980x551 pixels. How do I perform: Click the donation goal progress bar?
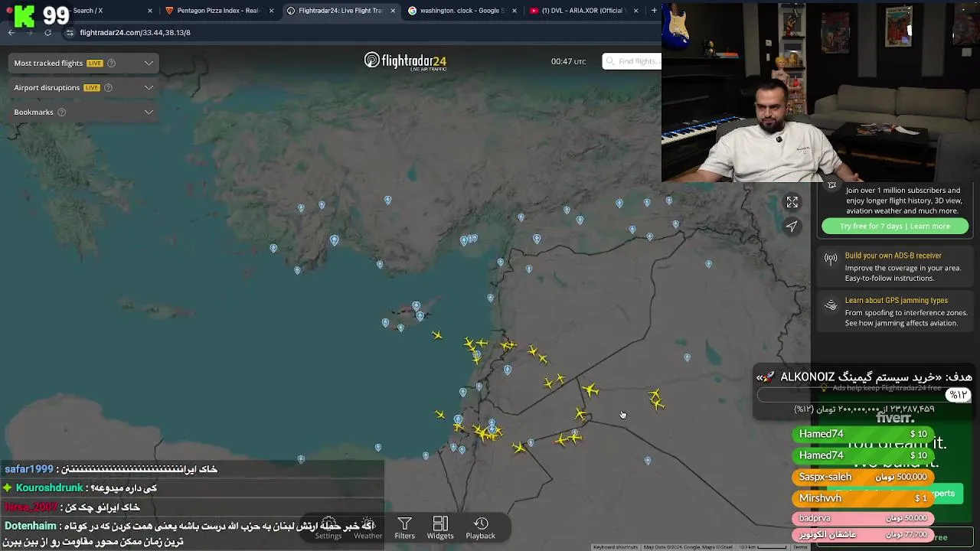(864, 395)
